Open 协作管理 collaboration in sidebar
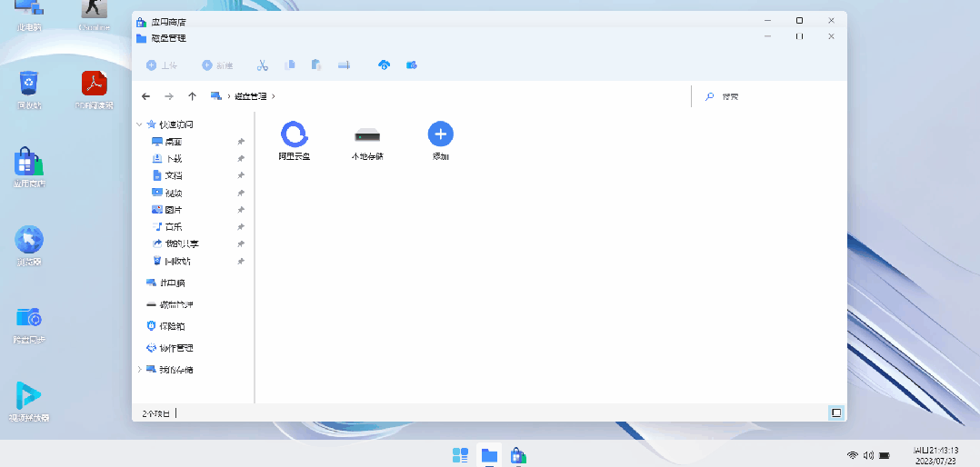 [x=169, y=348]
